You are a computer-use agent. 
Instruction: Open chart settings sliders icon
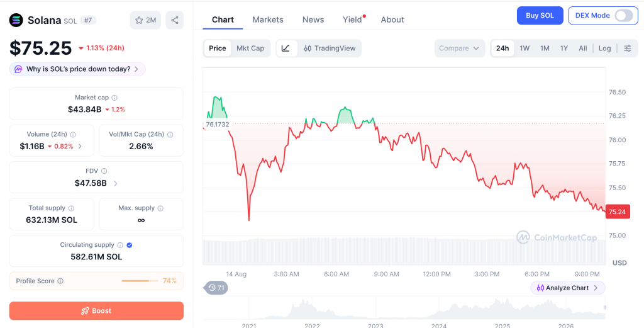tap(628, 48)
